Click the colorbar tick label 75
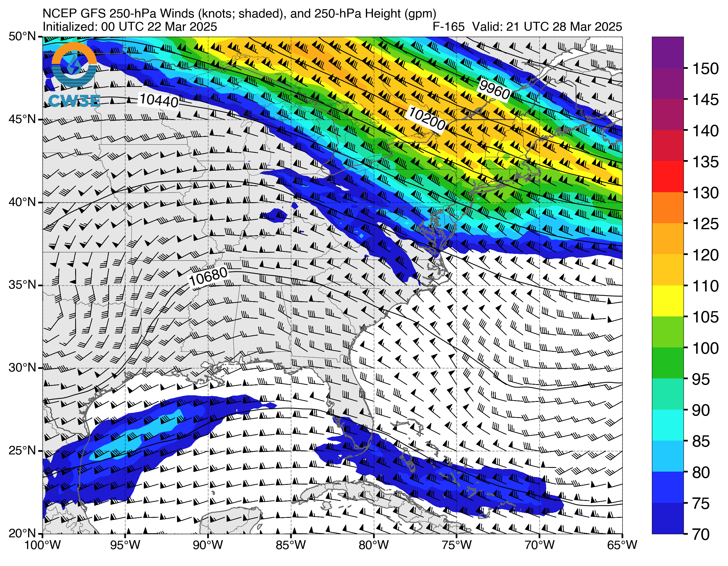Image resolution: width=728 pixels, height=566 pixels. click(x=701, y=503)
